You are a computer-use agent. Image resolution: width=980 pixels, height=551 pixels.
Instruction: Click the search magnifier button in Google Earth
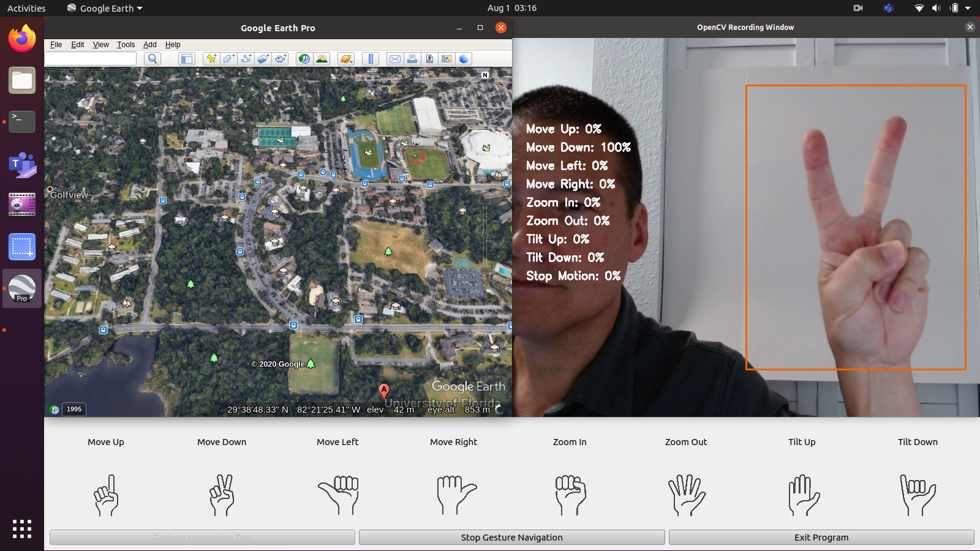pos(153,59)
